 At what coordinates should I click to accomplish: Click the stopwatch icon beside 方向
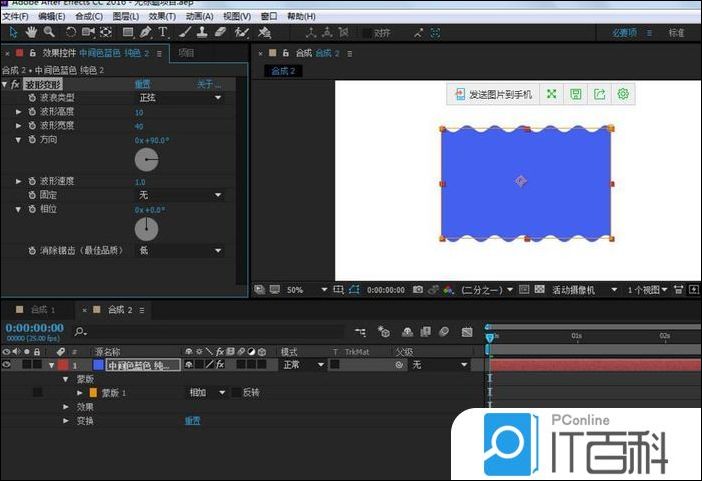32,140
